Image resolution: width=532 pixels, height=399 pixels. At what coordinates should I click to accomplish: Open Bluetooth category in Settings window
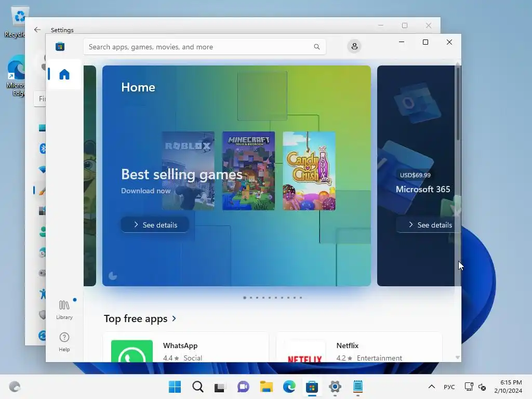[x=43, y=149]
